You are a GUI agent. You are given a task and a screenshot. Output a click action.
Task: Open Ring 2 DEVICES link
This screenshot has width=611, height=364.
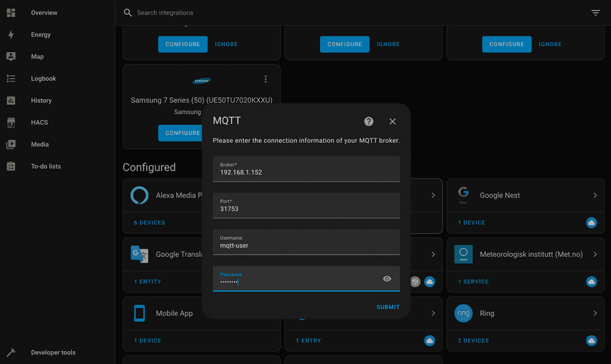click(473, 341)
